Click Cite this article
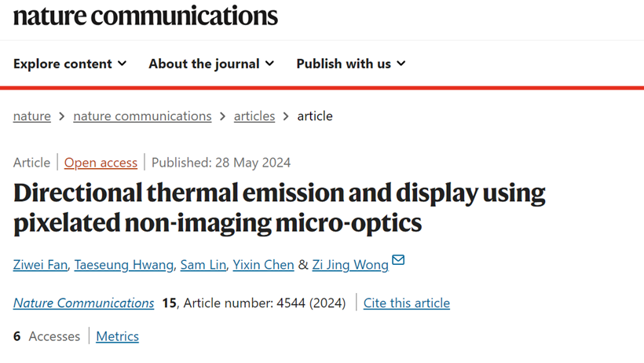The height and width of the screenshot is (363, 644). (x=407, y=302)
